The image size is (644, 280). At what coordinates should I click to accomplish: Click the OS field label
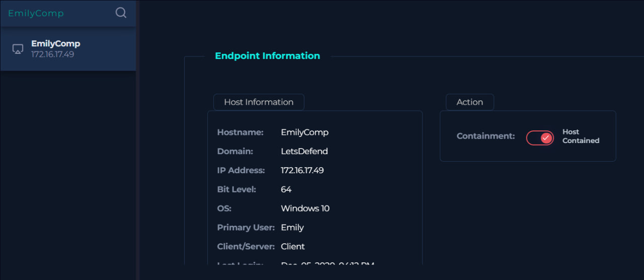[x=224, y=208]
